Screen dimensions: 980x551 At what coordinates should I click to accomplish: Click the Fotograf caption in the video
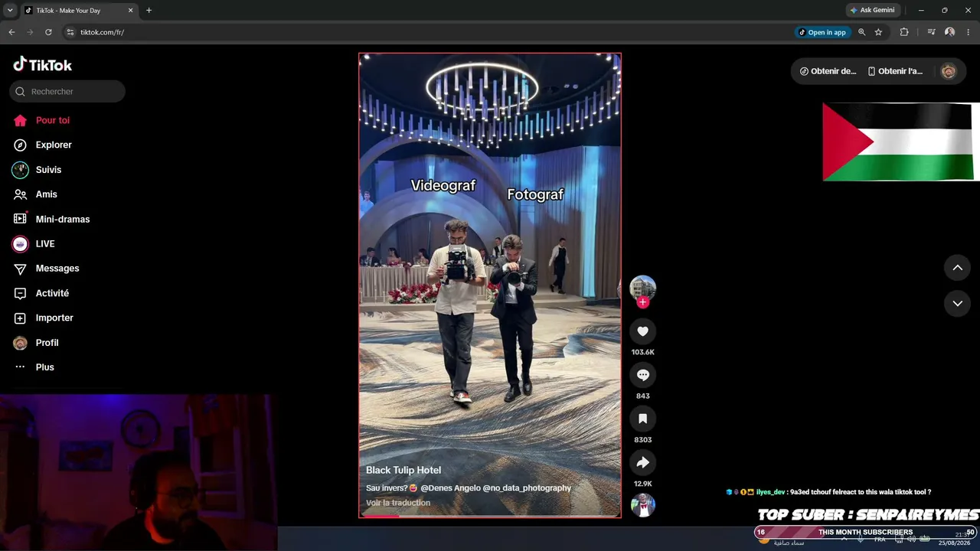point(535,194)
